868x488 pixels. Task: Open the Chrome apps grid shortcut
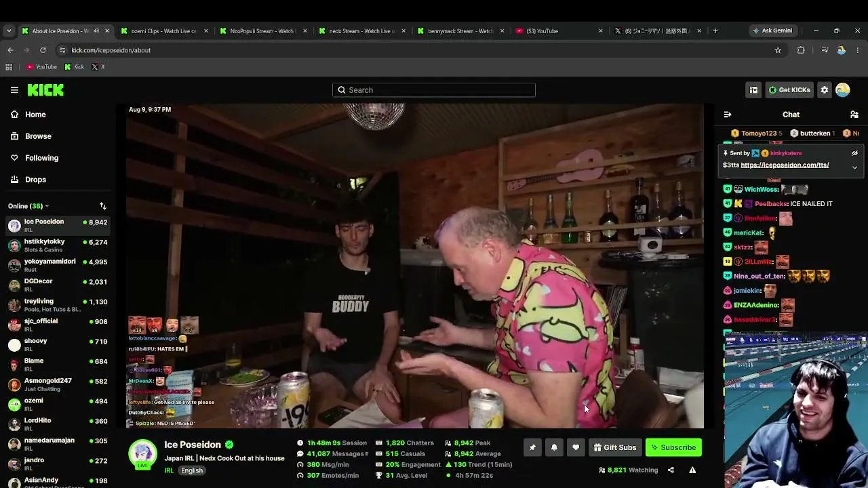(9, 67)
